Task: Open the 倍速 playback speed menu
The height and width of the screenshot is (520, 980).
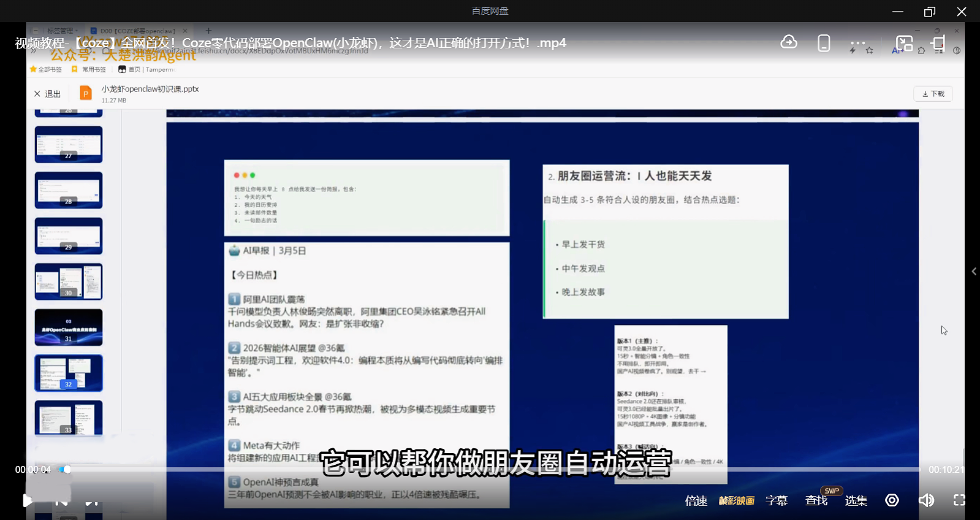Action: [696, 500]
